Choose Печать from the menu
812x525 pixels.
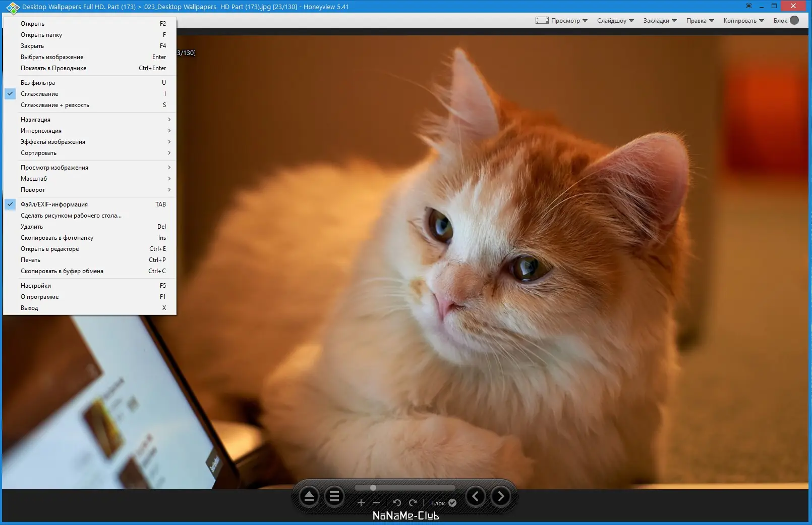90,260
